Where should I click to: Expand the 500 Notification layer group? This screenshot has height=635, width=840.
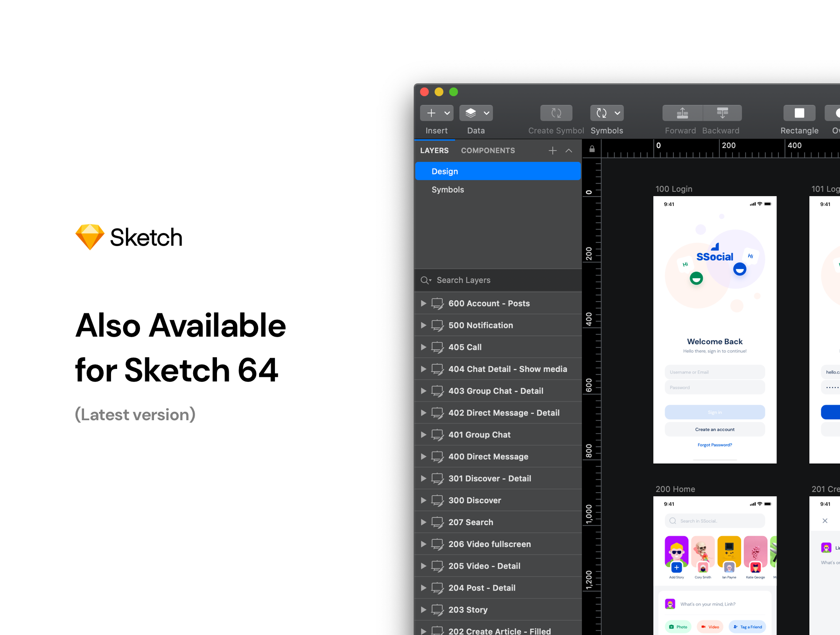coord(423,325)
